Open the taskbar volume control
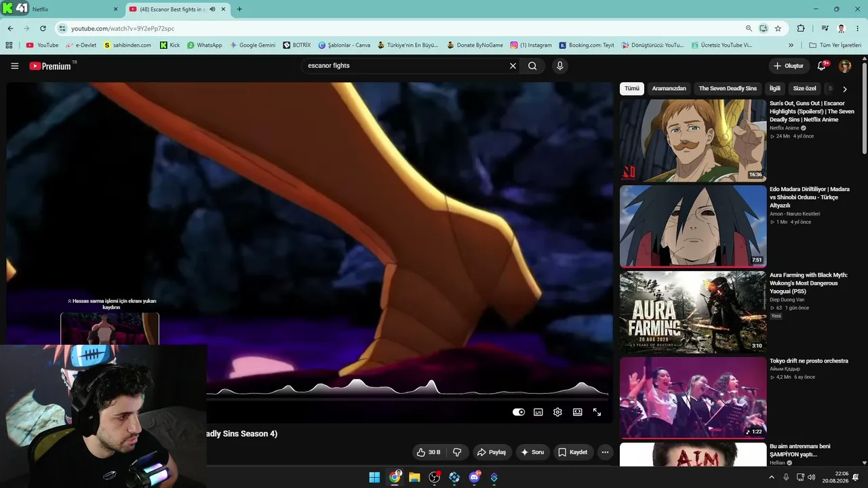Screen dimensions: 868x488 pyautogui.click(x=812, y=477)
